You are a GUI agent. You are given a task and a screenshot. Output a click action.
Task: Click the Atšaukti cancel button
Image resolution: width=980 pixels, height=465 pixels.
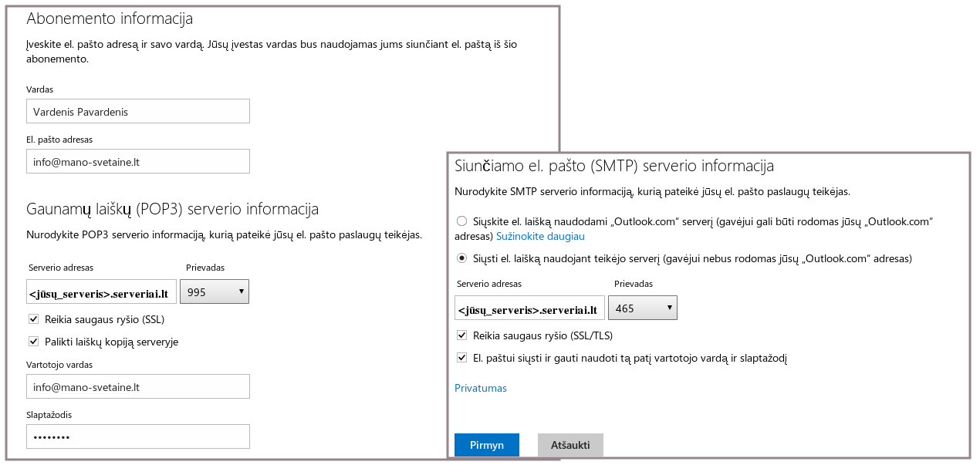click(570, 445)
